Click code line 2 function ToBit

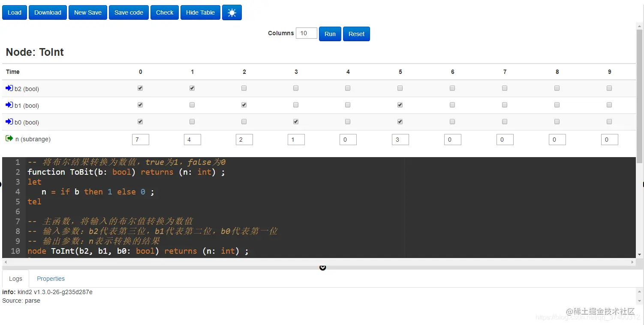click(x=126, y=172)
